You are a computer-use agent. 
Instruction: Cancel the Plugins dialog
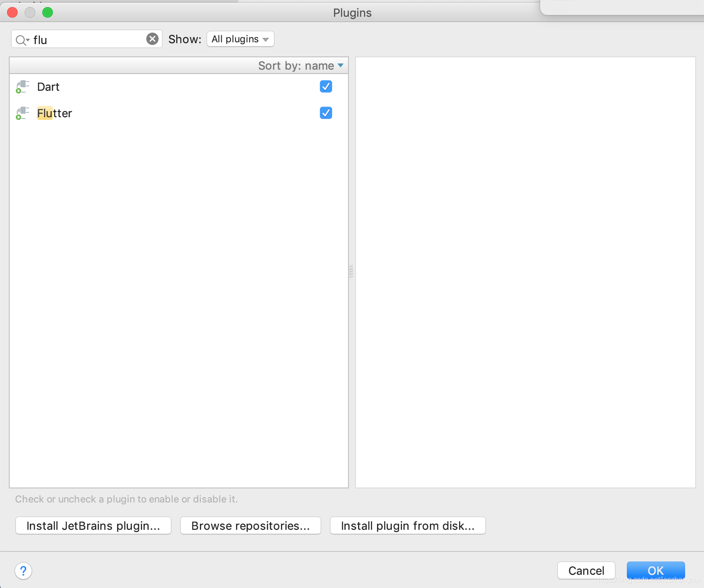pos(586,570)
